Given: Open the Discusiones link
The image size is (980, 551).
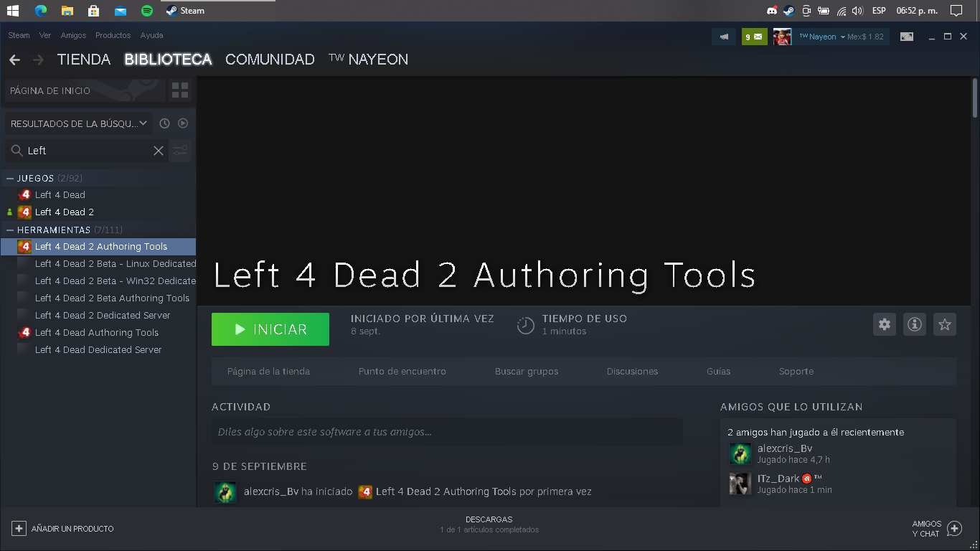Looking at the screenshot, I should click(632, 372).
